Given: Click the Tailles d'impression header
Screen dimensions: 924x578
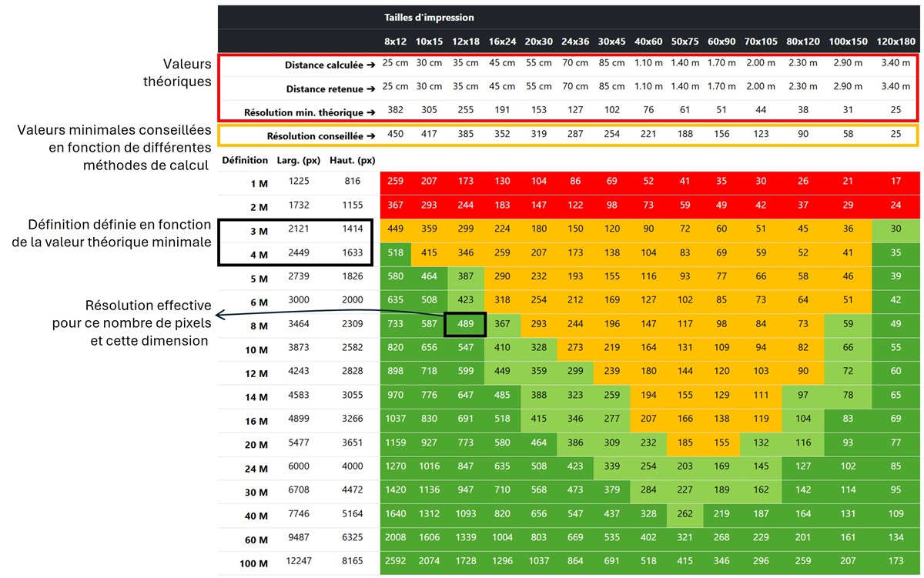Looking at the screenshot, I should (x=430, y=17).
